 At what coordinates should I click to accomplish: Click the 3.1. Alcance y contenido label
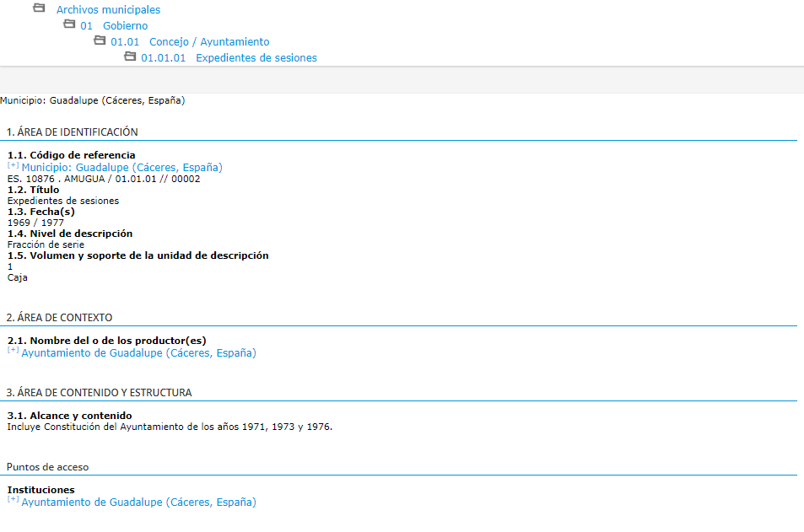point(70,416)
